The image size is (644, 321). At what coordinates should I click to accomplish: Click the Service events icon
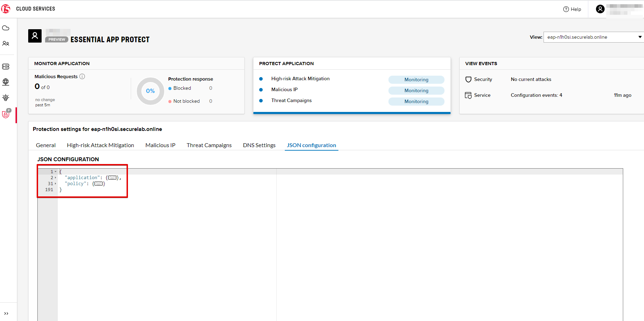(x=468, y=95)
